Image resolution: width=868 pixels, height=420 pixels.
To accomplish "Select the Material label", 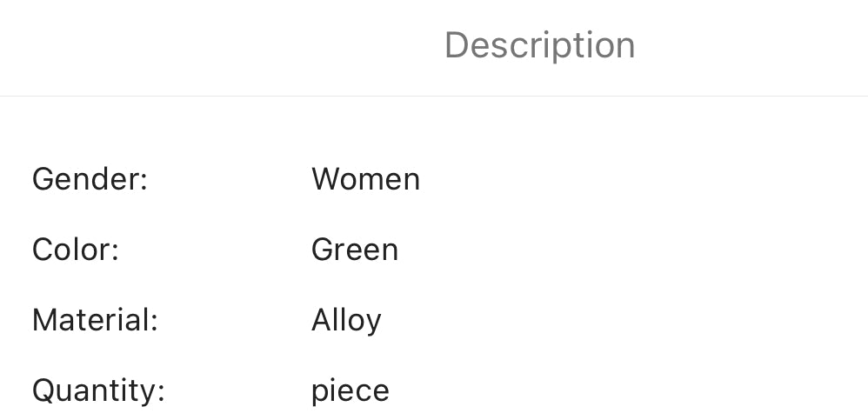I will (x=95, y=320).
